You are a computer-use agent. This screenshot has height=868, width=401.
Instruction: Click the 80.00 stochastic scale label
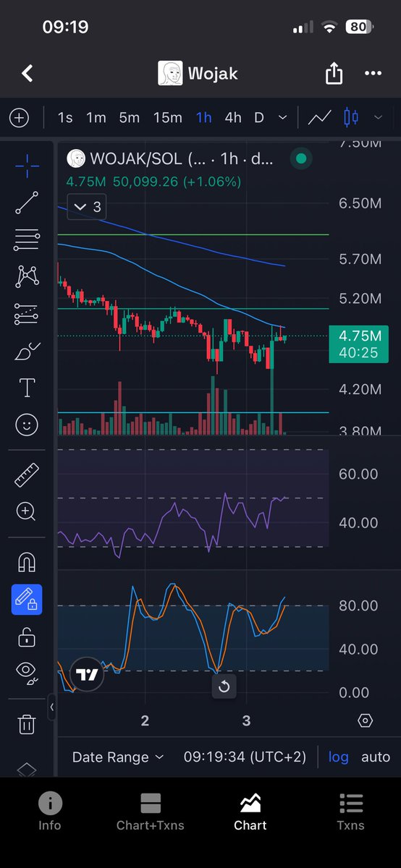pyautogui.click(x=359, y=605)
